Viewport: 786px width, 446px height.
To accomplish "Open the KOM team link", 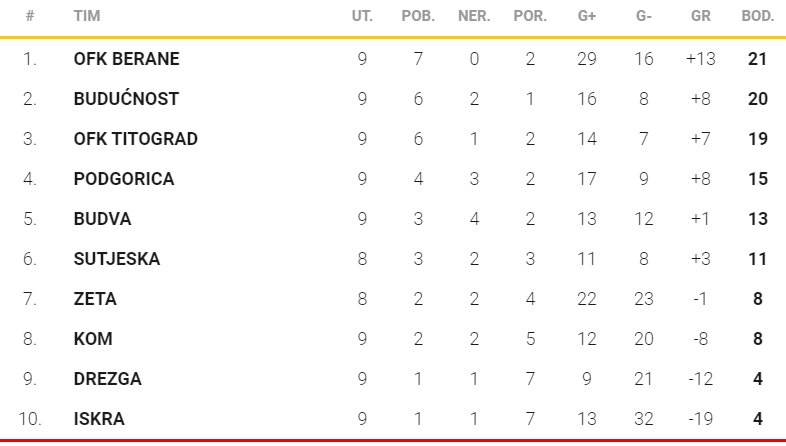I will click(x=92, y=339).
